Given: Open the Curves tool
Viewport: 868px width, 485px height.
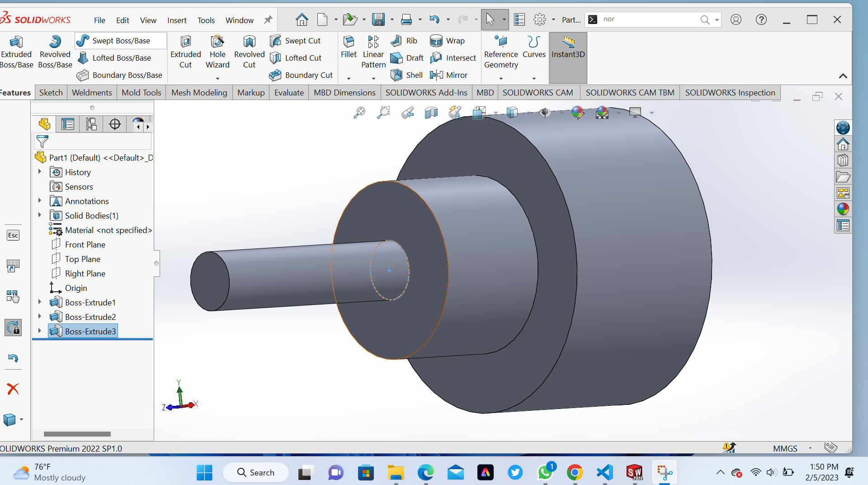Looking at the screenshot, I should 534,47.
